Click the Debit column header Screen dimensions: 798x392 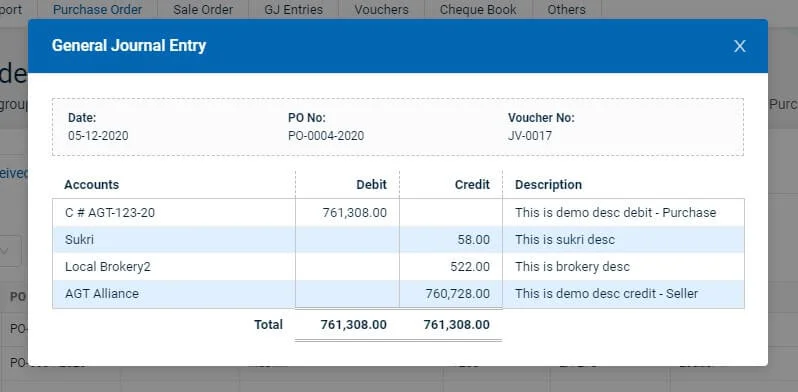pos(372,184)
